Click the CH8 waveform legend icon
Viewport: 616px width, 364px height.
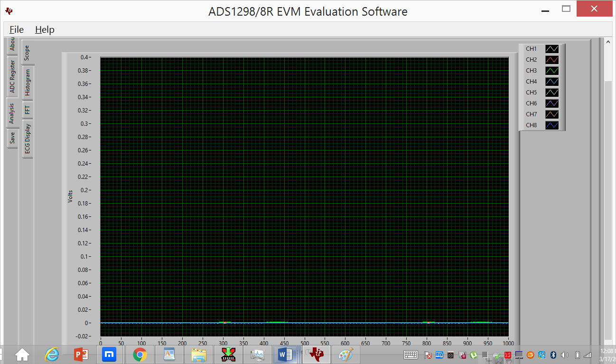pos(551,125)
